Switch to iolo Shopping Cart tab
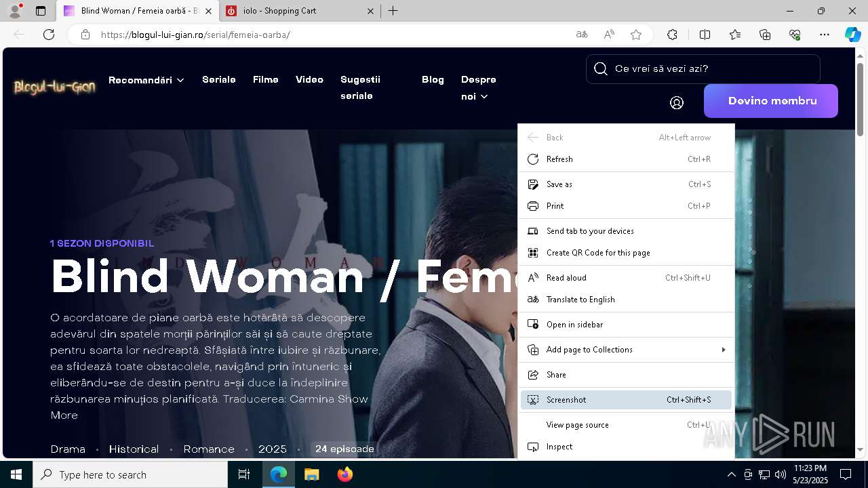 [x=300, y=11]
